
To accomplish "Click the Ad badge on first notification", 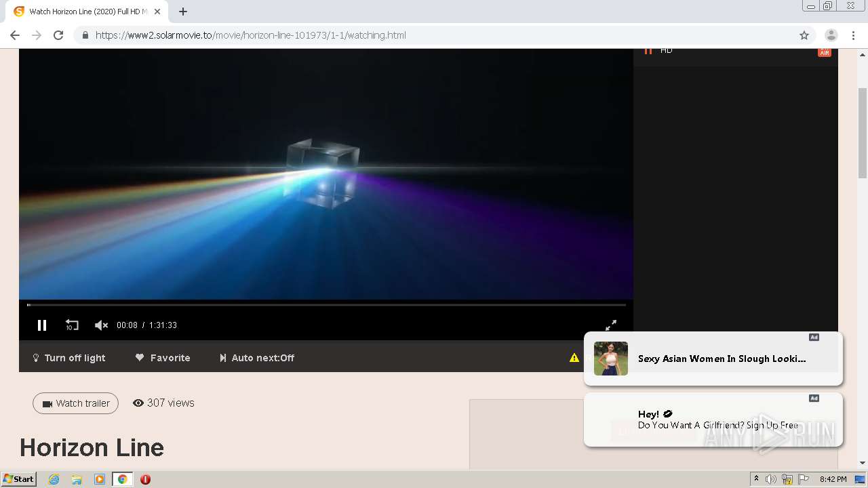I will point(814,337).
